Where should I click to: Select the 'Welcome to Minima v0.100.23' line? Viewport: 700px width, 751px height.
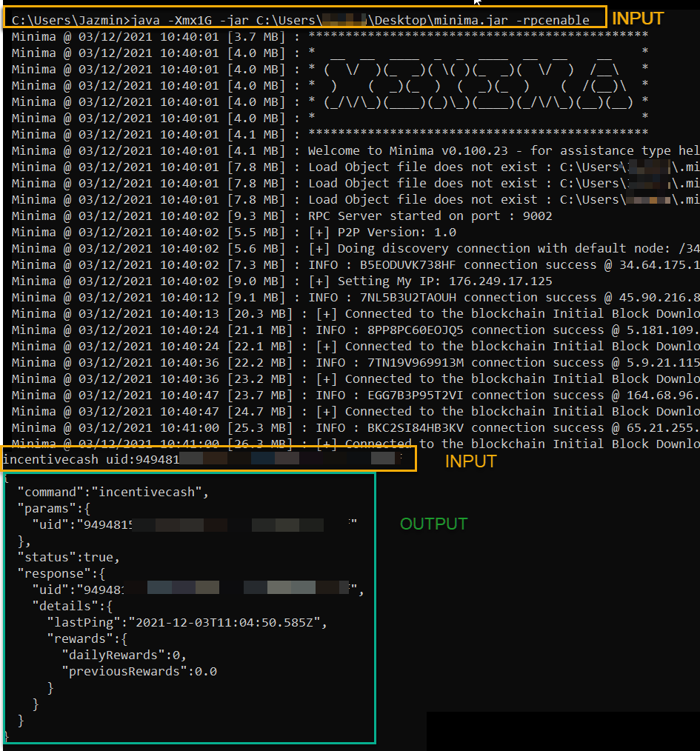[355, 151]
